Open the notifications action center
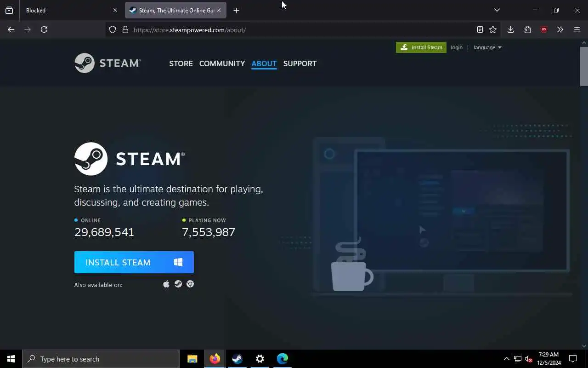Screen dimensions: 588x368 (x=573, y=359)
